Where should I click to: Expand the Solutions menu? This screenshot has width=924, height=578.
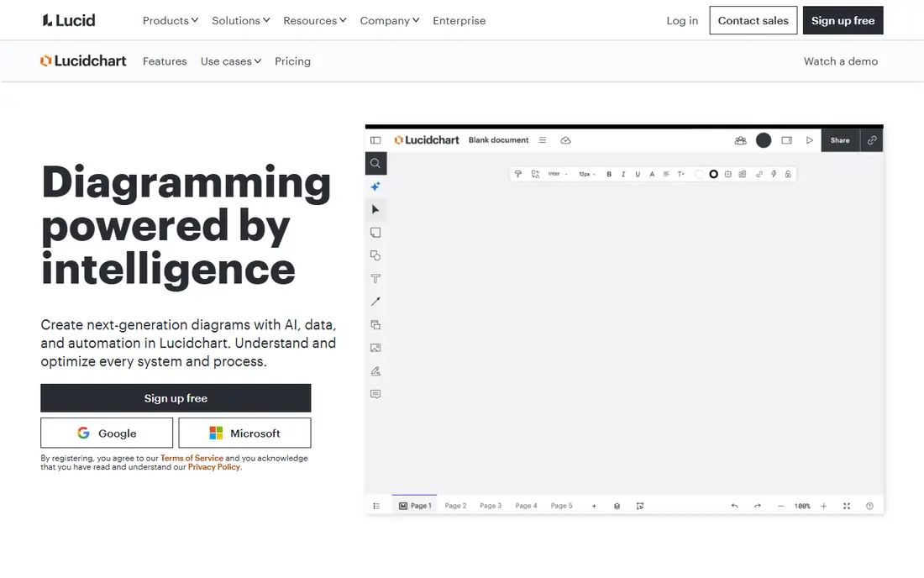[x=241, y=21]
